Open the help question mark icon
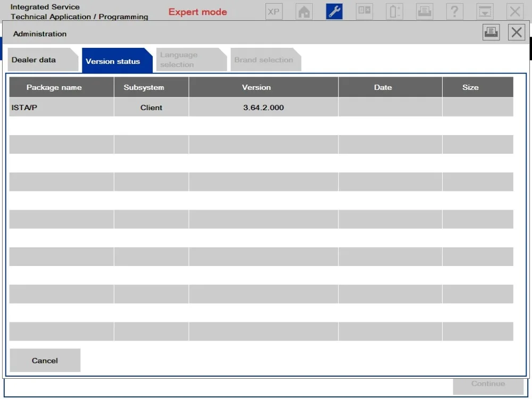 [x=455, y=12]
